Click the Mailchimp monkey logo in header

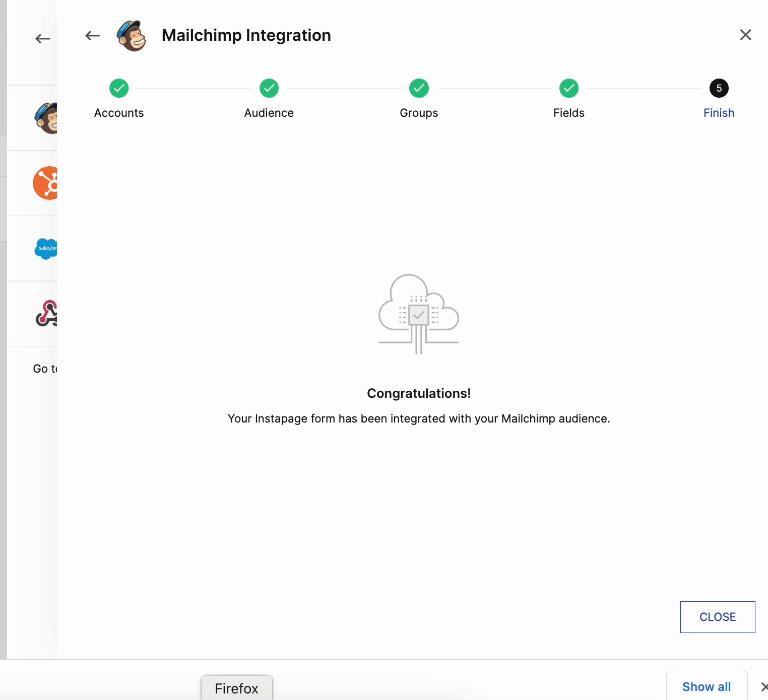click(132, 36)
